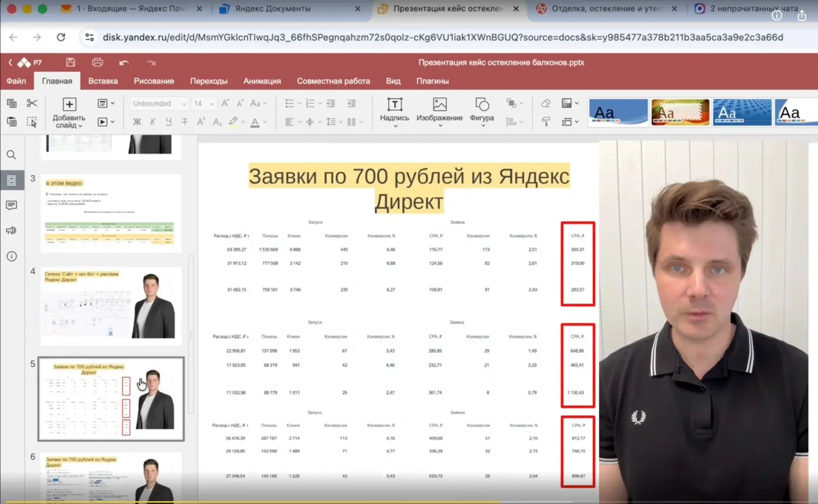818x504 pixels.
Task: Open the Unbounded font name dropdown
Action: (184, 104)
